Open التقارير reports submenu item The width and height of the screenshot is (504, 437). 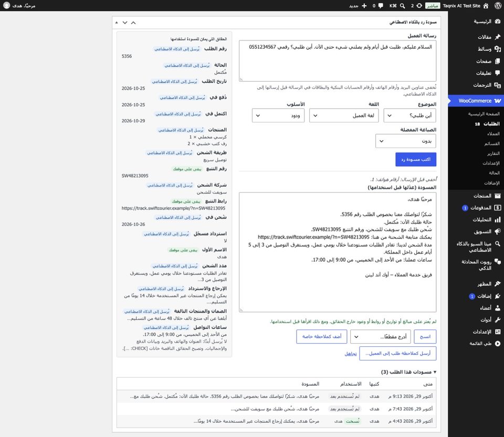[493, 154]
